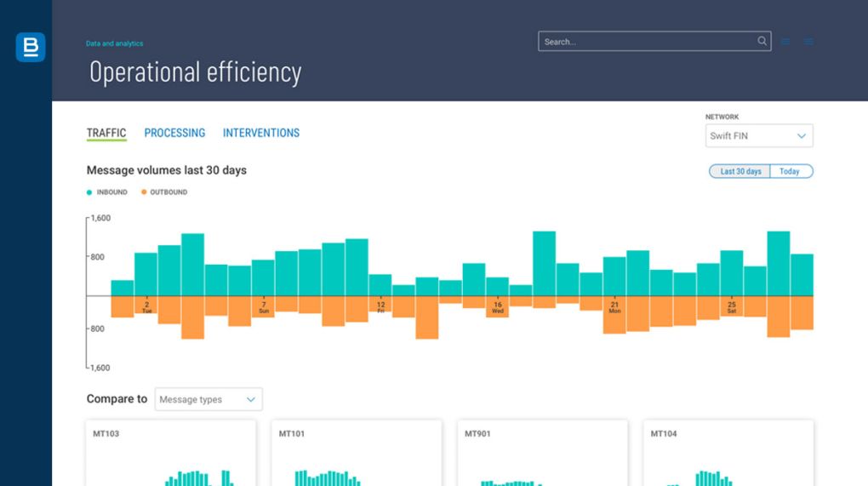This screenshot has width=868, height=486.
Task: Click the chevron in Message types box
Action: click(x=251, y=399)
